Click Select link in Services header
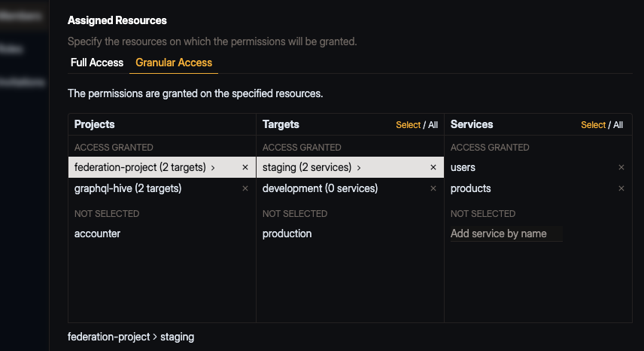This screenshot has height=351, width=644. click(593, 125)
